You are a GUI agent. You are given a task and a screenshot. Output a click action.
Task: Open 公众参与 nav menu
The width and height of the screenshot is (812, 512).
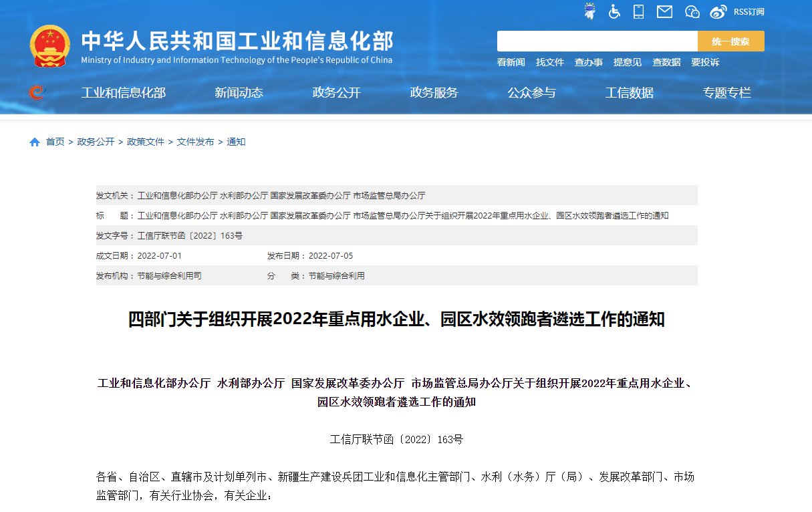click(x=531, y=93)
